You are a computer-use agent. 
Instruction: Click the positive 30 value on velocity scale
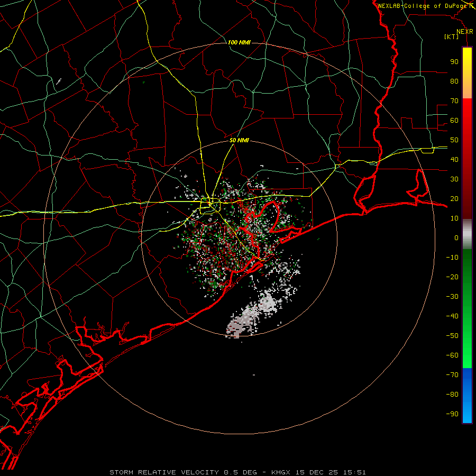[x=454, y=179]
